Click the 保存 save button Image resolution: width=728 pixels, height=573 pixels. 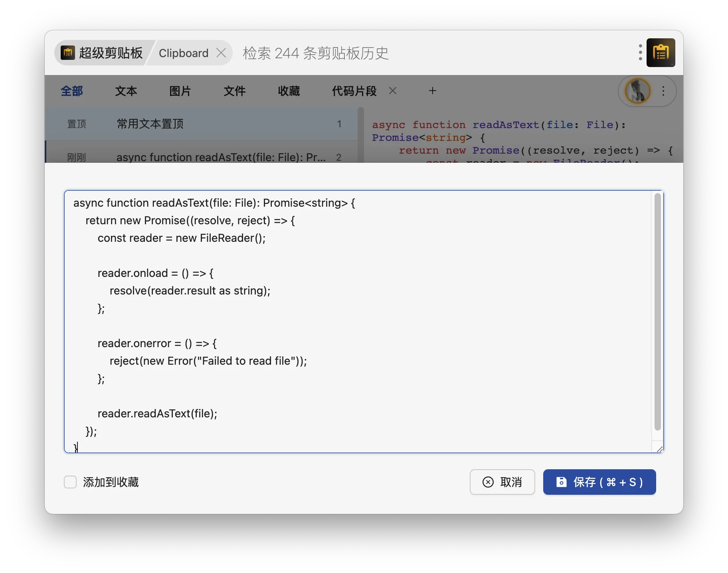coord(599,482)
